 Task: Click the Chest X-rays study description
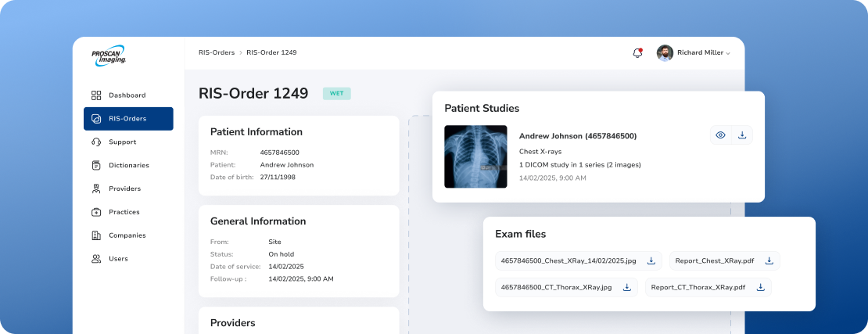(540, 151)
